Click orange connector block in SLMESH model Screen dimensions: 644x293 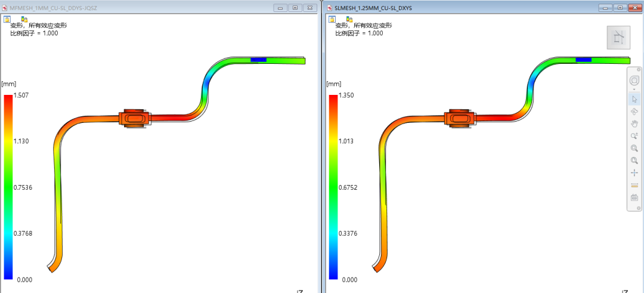[x=460, y=118]
